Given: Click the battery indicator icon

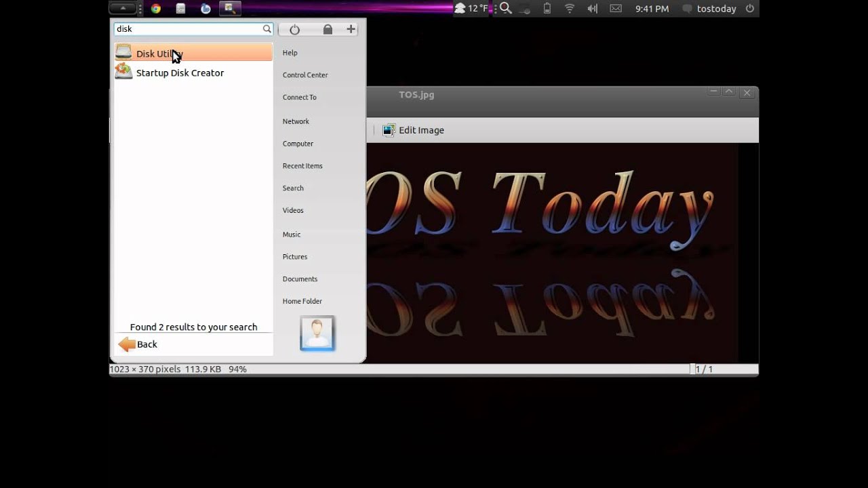Looking at the screenshot, I should tap(547, 9).
